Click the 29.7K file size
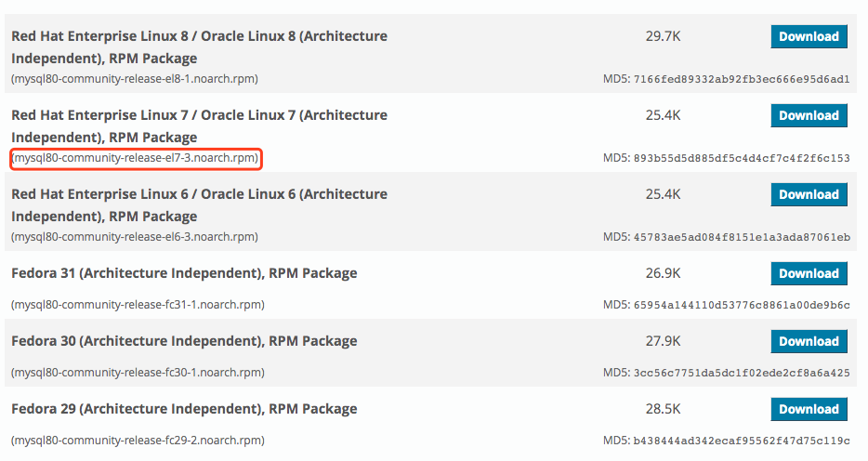 (x=663, y=36)
